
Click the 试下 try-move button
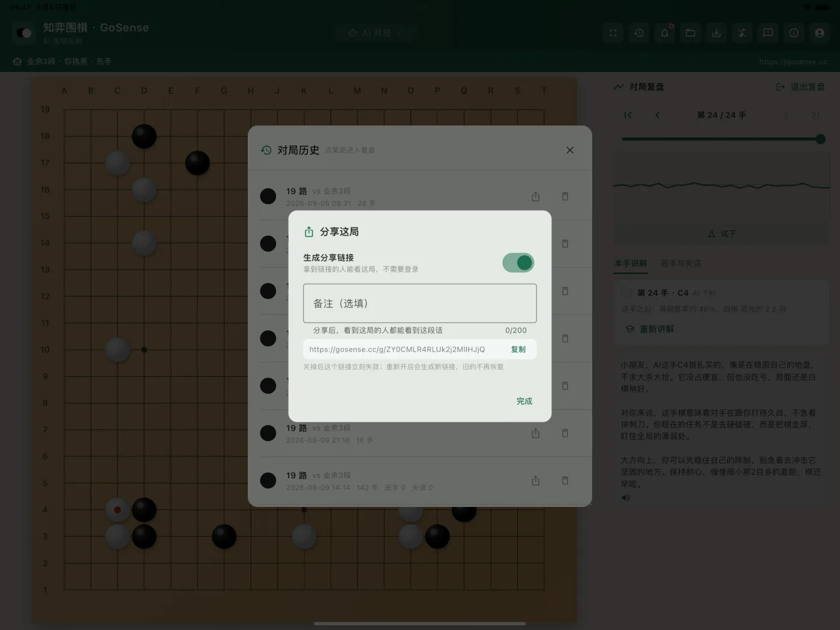(x=722, y=234)
